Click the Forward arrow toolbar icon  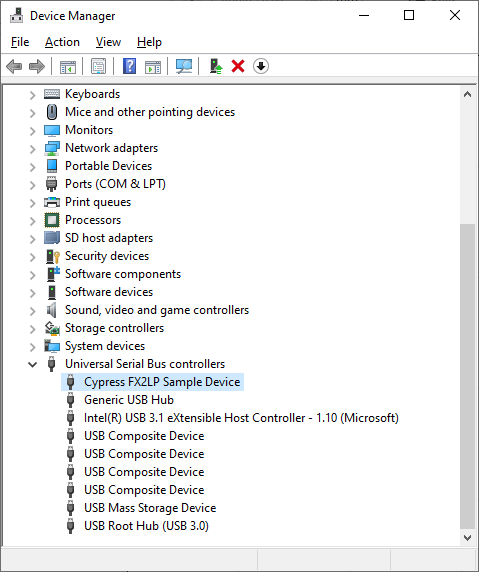point(36,66)
